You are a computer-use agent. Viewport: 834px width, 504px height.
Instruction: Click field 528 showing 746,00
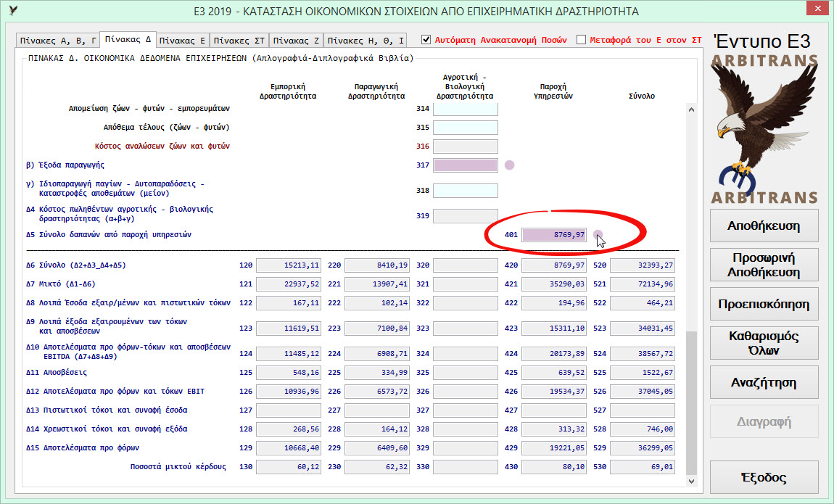coord(643,429)
